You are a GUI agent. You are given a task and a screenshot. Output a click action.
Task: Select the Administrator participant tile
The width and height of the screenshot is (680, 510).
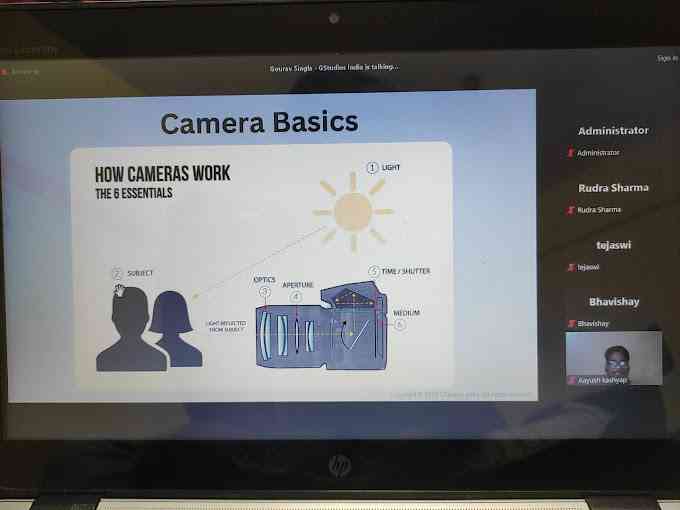[x=612, y=131]
